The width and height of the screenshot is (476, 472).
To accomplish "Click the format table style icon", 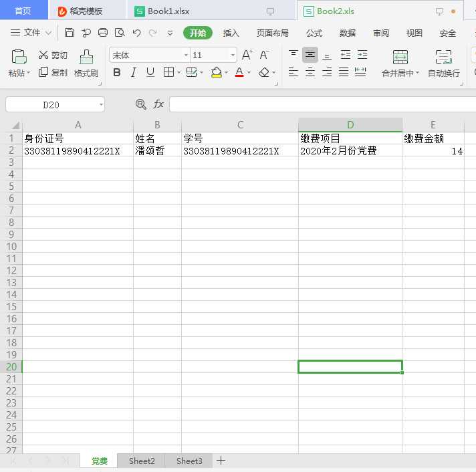I will [x=192, y=72].
